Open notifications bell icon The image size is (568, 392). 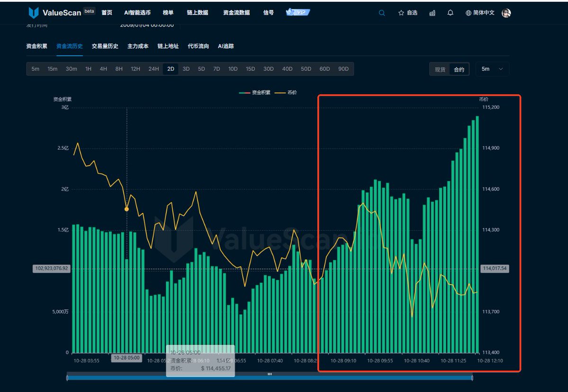point(450,13)
